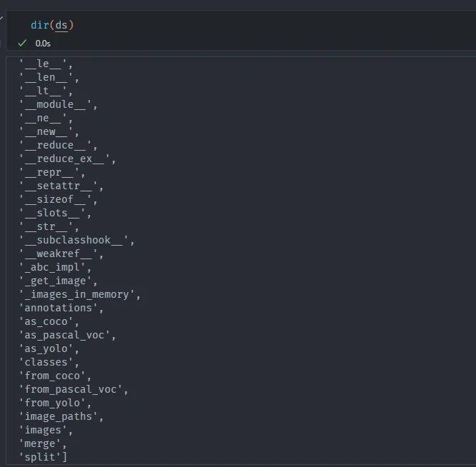This screenshot has height=467, width=476.
Task: Click the 'merge' method name in output
Action: coord(43,443)
